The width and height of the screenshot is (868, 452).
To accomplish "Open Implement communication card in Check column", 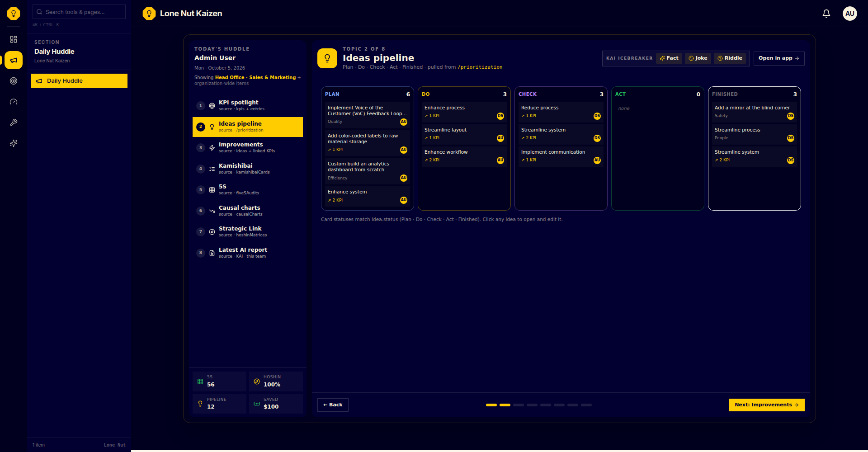I will pyautogui.click(x=561, y=156).
